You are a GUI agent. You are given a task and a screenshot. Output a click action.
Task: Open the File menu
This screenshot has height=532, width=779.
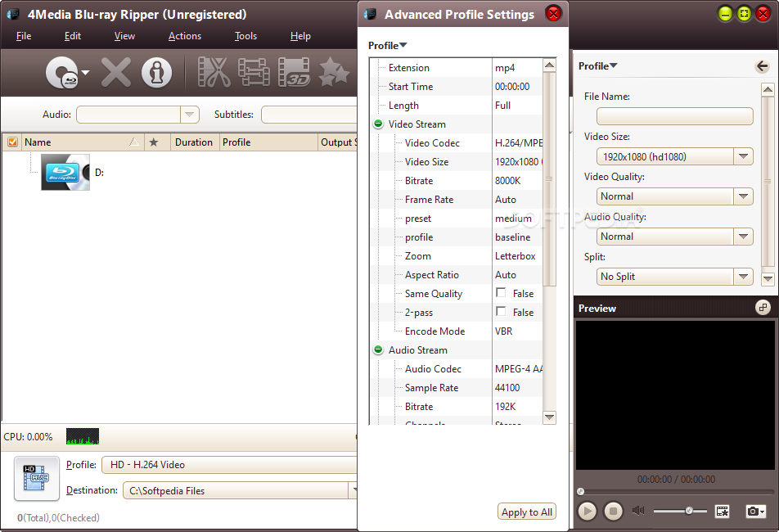pyautogui.click(x=24, y=36)
